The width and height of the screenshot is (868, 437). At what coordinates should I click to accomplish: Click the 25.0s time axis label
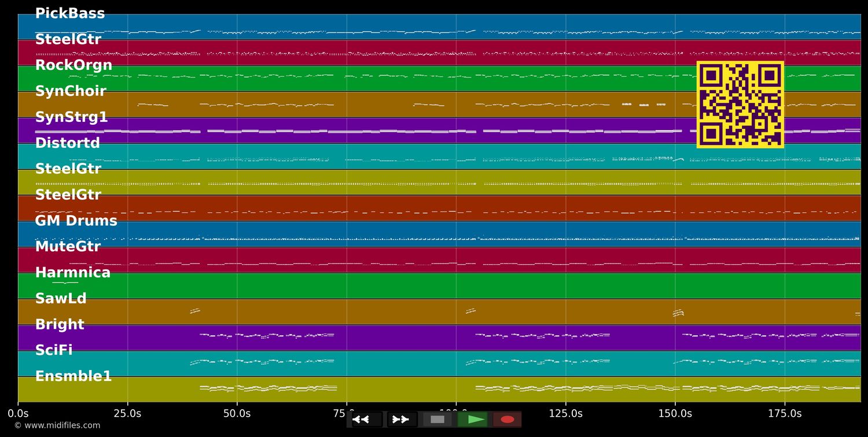click(x=127, y=414)
